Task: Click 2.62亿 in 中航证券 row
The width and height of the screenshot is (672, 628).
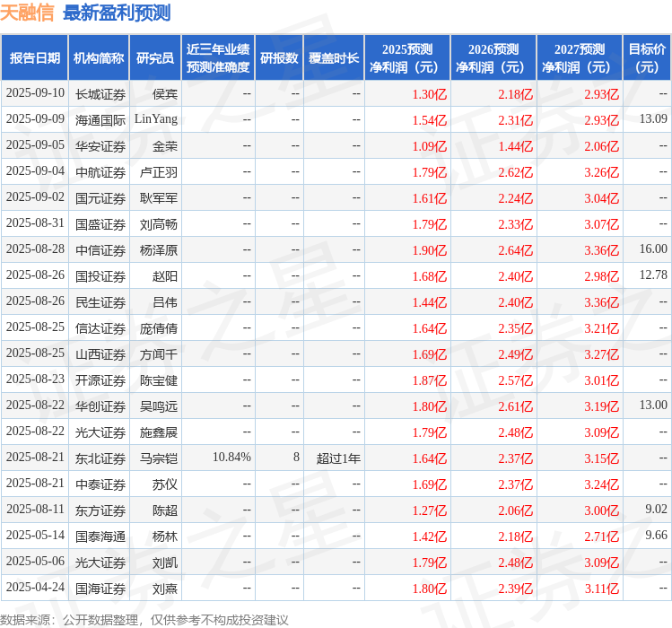Action: pyautogui.click(x=516, y=172)
